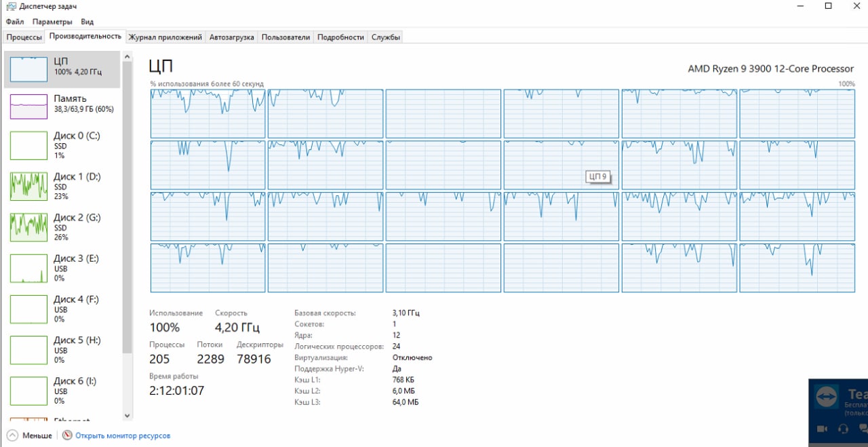Click the 2:12:01:07 uptime value
Screen dimensions: 868x447
pos(176,391)
